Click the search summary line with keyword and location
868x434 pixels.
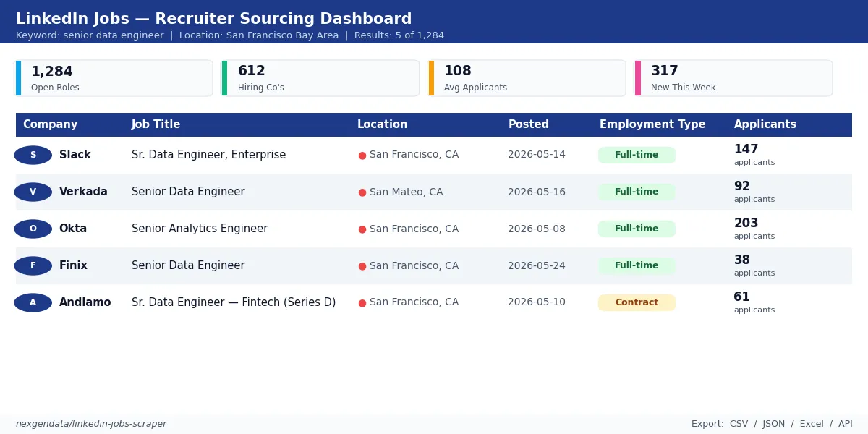click(230, 35)
